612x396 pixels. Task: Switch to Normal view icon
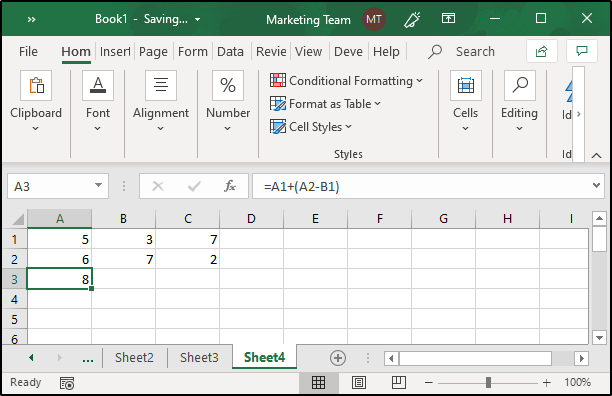(318, 383)
